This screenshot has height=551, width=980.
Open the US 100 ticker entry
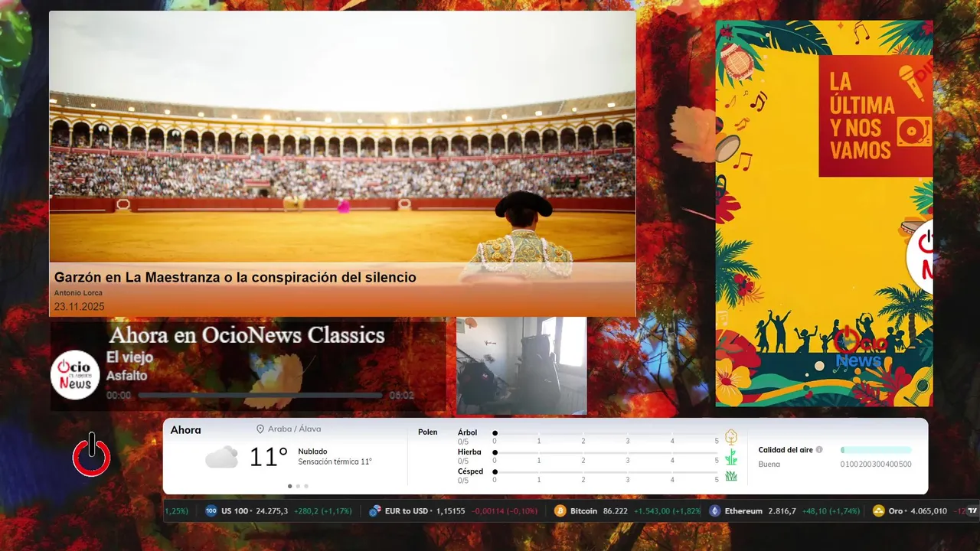[x=277, y=510]
